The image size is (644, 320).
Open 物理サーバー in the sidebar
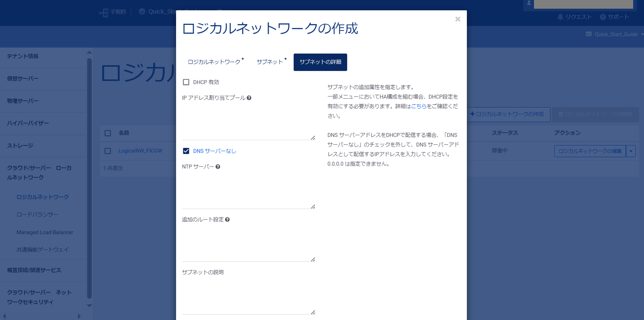(x=23, y=101)
